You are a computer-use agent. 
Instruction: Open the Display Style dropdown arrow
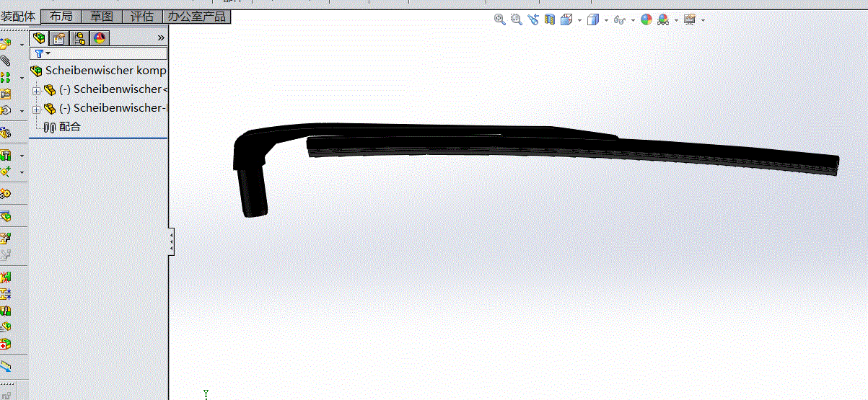point(605,20)
